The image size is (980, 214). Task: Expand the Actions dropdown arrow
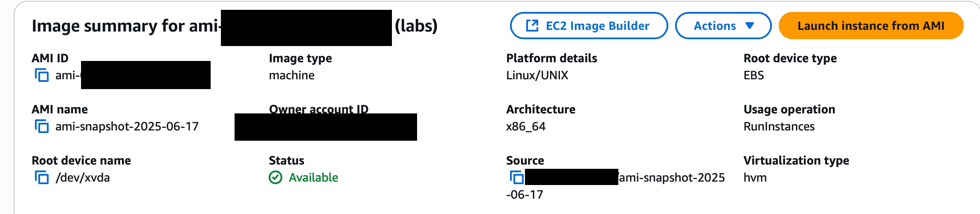coord(750,26)
